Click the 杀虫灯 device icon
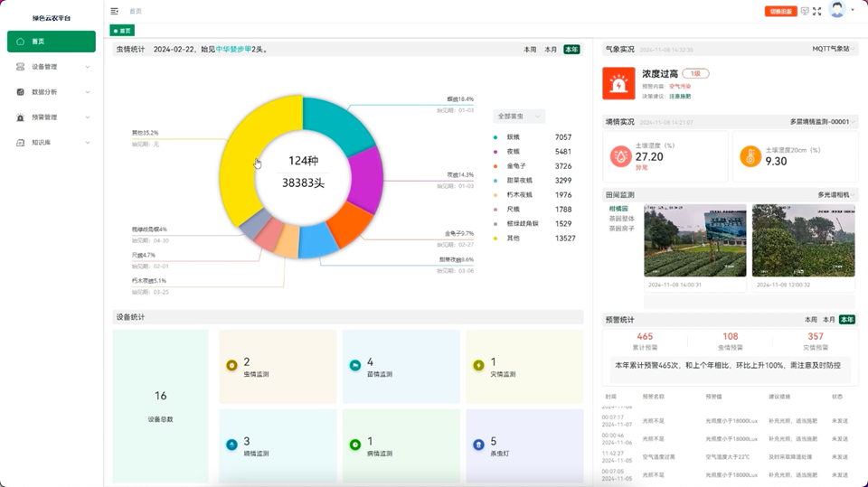 (x=478, y=445)
